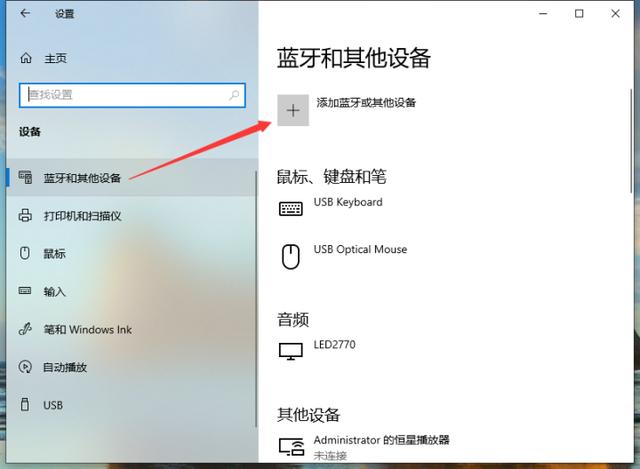Click the printer icon in sidebar
The image size is (640, 469).
coord(25,215)
